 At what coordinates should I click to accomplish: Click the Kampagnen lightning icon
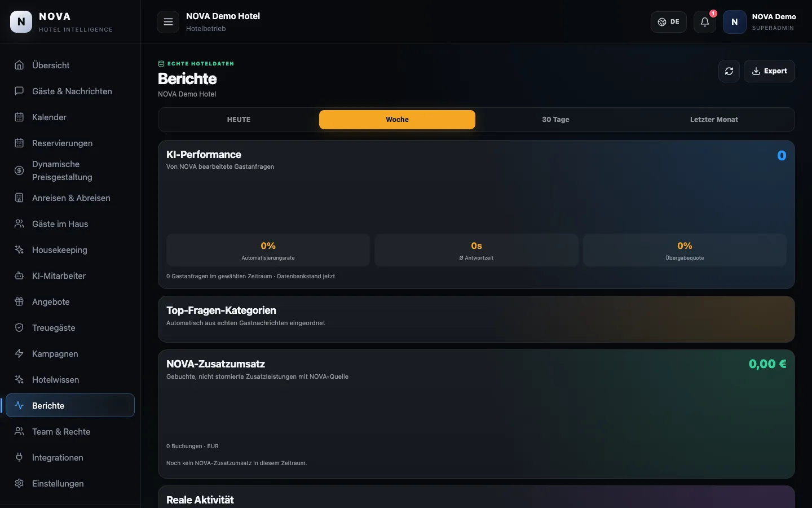[19, 354]
